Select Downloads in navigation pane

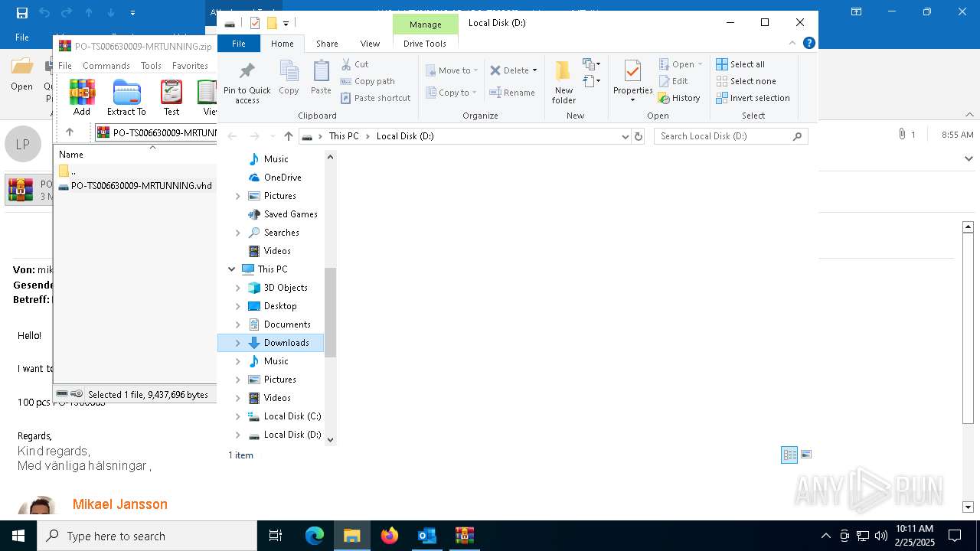pos(286,343)
